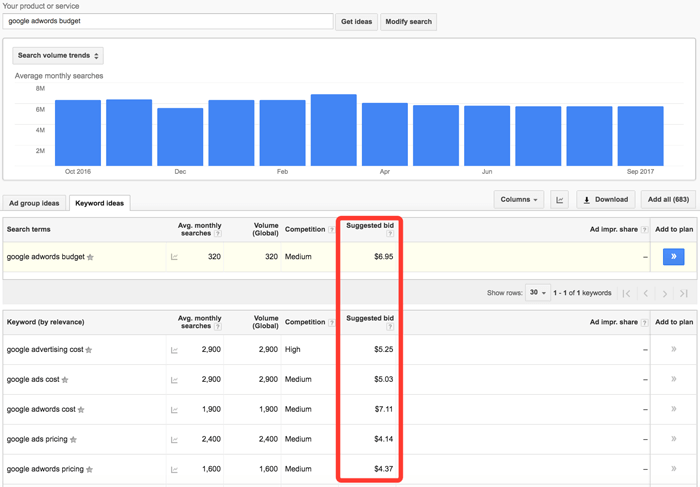Open help for Suggested bid in Keyword table
Viewport: 700px width, 487px height.
[x=390, y=326]
